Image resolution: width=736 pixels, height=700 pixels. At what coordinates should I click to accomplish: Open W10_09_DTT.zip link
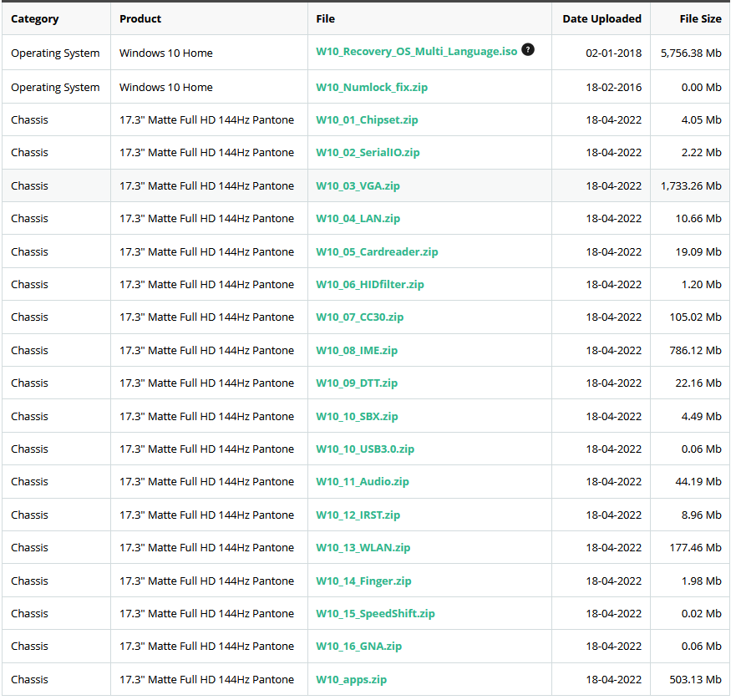click(x=356, y=383)
